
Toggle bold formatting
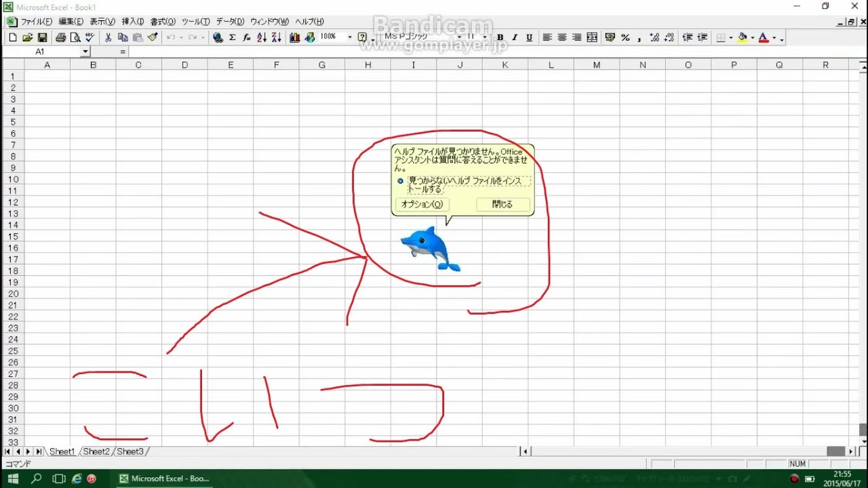500,38
